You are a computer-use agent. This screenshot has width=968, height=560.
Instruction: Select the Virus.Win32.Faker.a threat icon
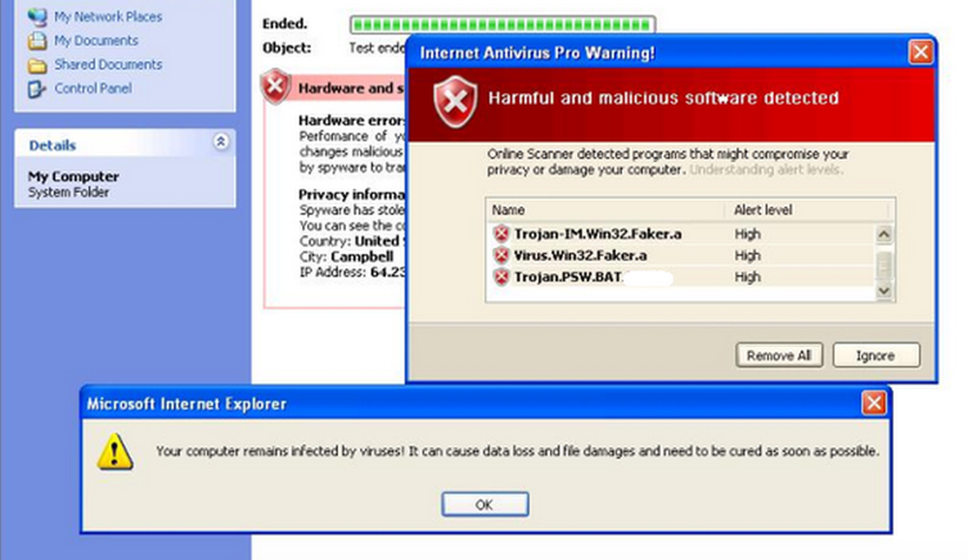(501, 256)
